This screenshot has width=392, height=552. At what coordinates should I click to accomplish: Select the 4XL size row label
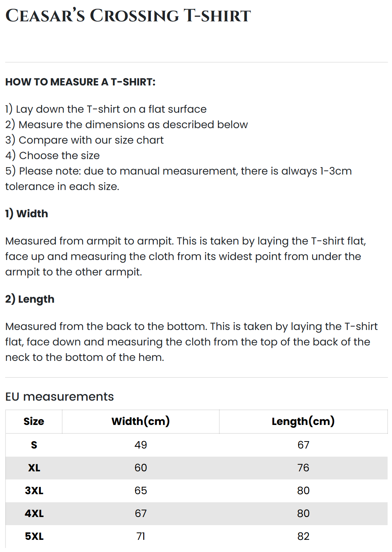[x=34, y=513]
